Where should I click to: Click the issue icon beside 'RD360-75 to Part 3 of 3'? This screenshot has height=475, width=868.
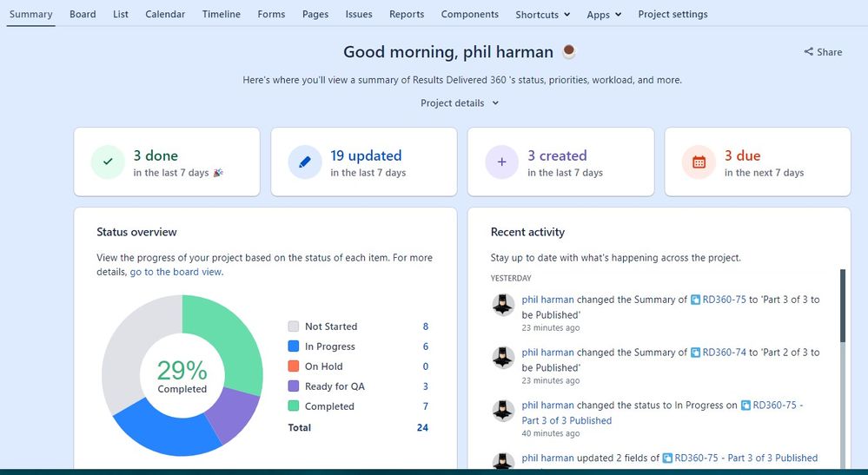tap(695, 300)
